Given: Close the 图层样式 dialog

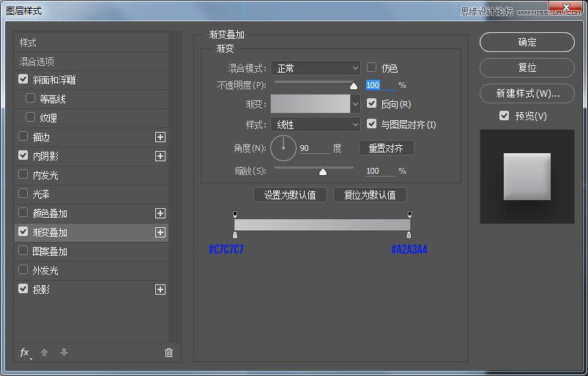Looking at the screenshot, I should pyautogui.click(x=567, y=7).
